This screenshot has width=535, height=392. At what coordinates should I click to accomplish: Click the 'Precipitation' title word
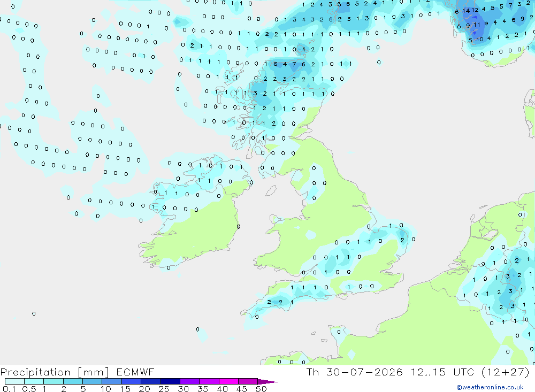click(35, 372)
